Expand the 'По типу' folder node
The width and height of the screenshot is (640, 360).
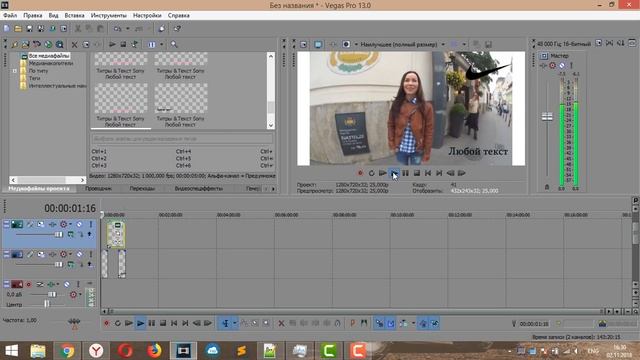15,71
